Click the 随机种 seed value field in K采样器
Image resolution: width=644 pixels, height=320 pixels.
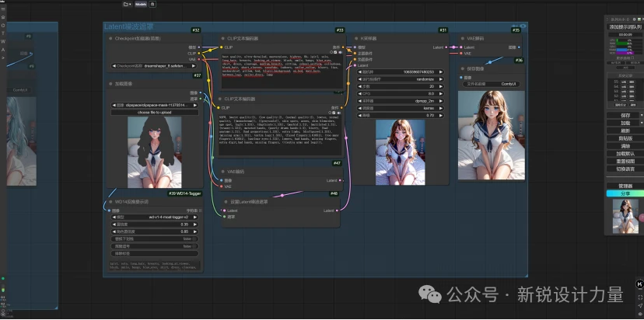tap(401, 71)
